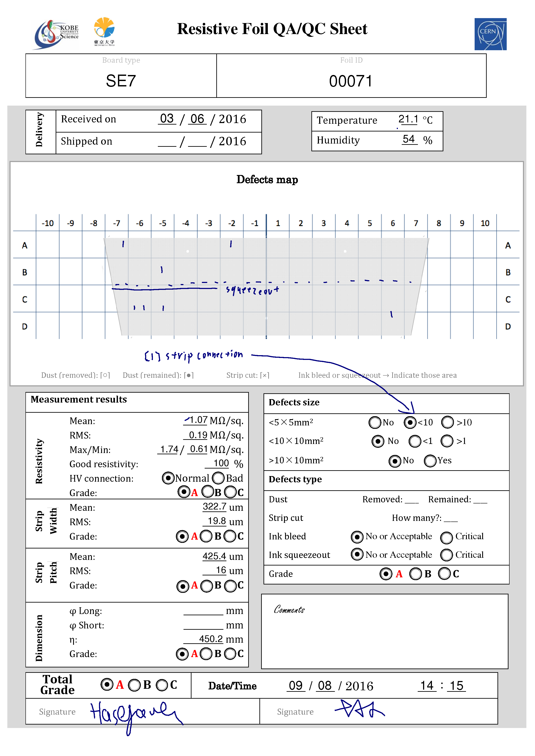Select <1 for <10×10mm² defects

pos(415,441)
